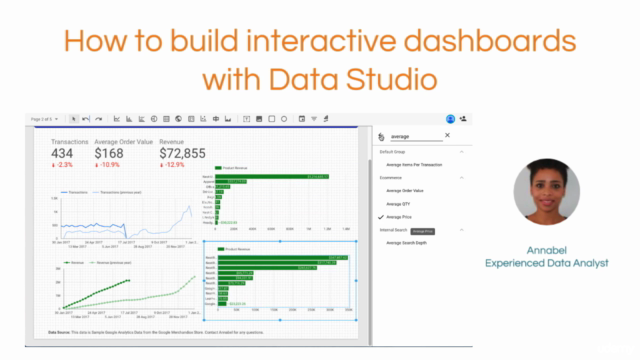Add a date range control

(x=302, y=119)
